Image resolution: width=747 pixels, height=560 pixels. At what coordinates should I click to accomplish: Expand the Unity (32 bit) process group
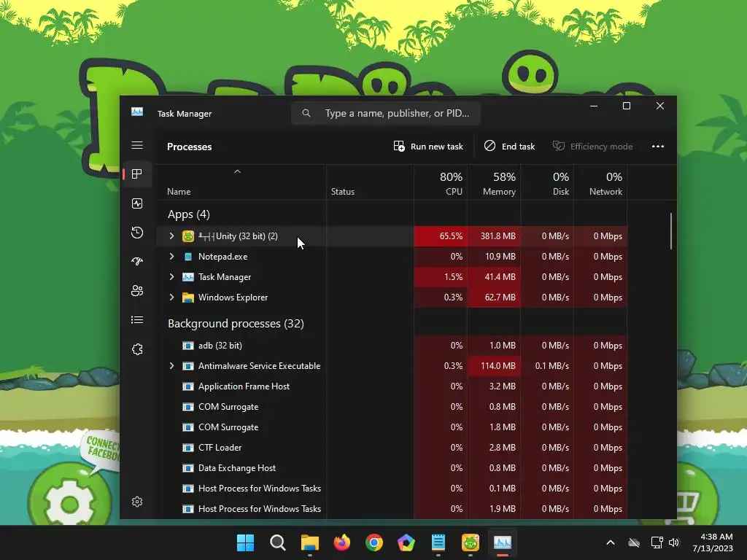(172, 236)
